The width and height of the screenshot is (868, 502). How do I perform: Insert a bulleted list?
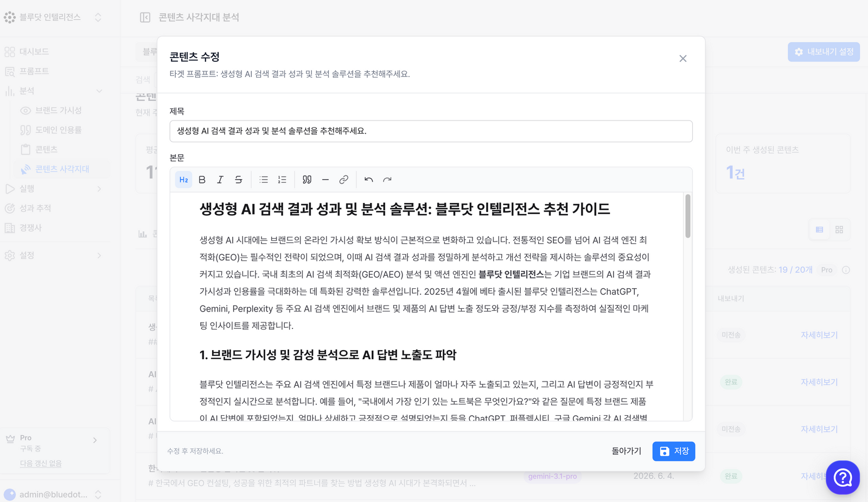[x=264, y=180]
